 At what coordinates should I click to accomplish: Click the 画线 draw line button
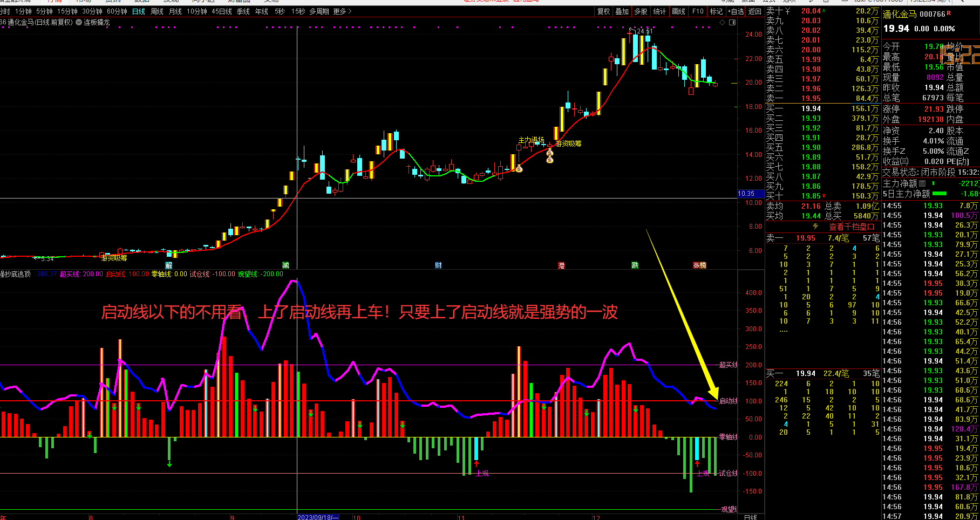679,11
